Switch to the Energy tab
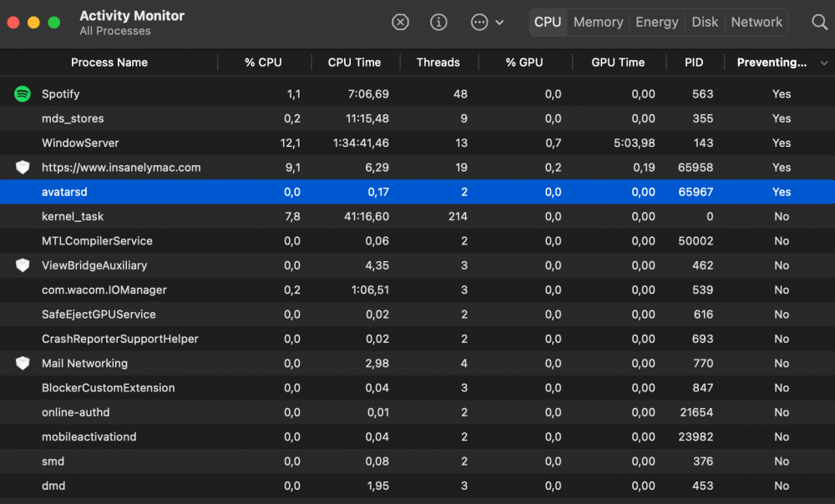835x504 pixels. click(656, 23)
